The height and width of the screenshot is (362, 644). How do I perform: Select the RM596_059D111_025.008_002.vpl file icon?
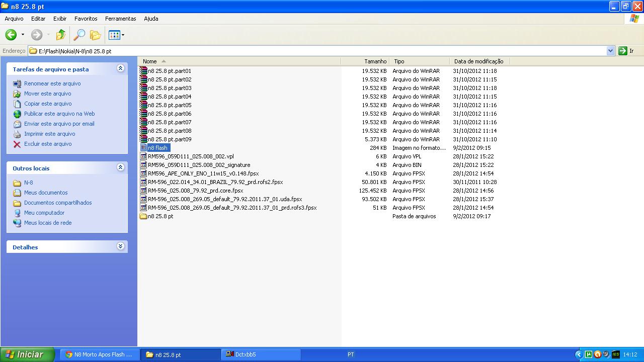click(x=143, y=156)
